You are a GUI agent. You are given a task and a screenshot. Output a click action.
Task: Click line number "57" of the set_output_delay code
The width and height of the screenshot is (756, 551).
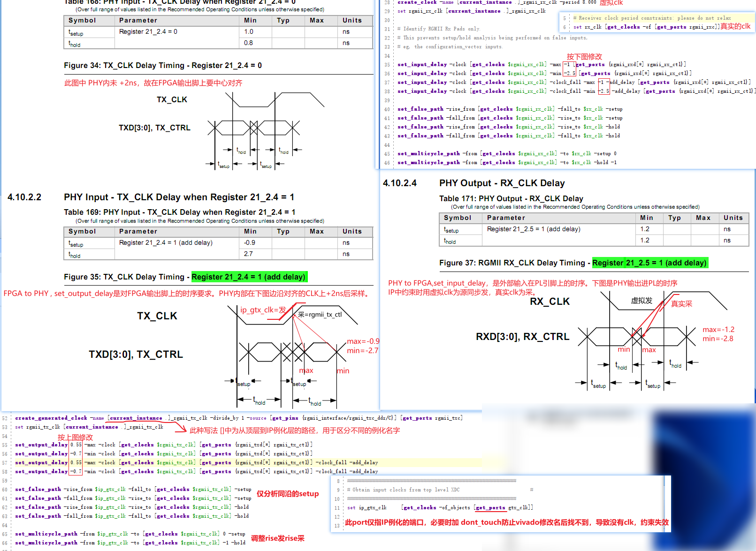(5, 463)
